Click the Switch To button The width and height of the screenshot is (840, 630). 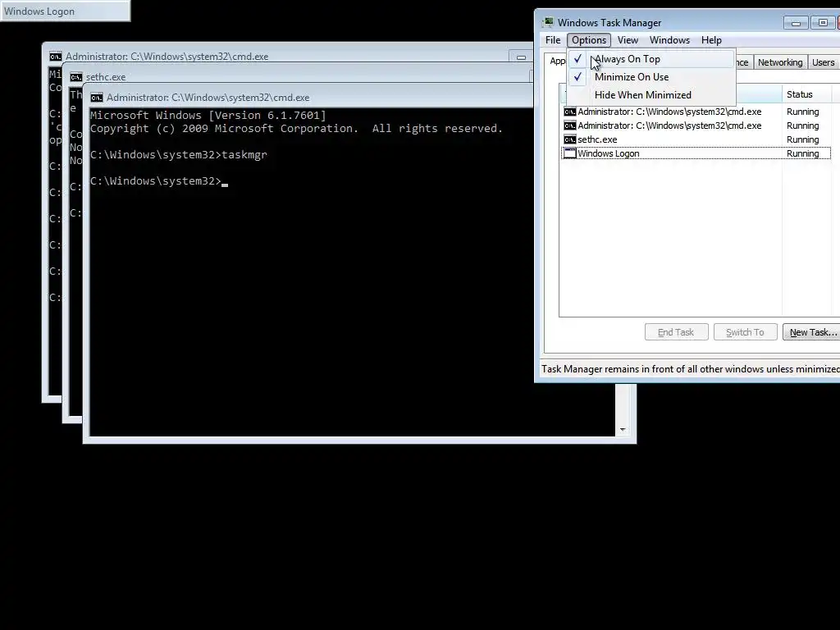pos(745,332)
